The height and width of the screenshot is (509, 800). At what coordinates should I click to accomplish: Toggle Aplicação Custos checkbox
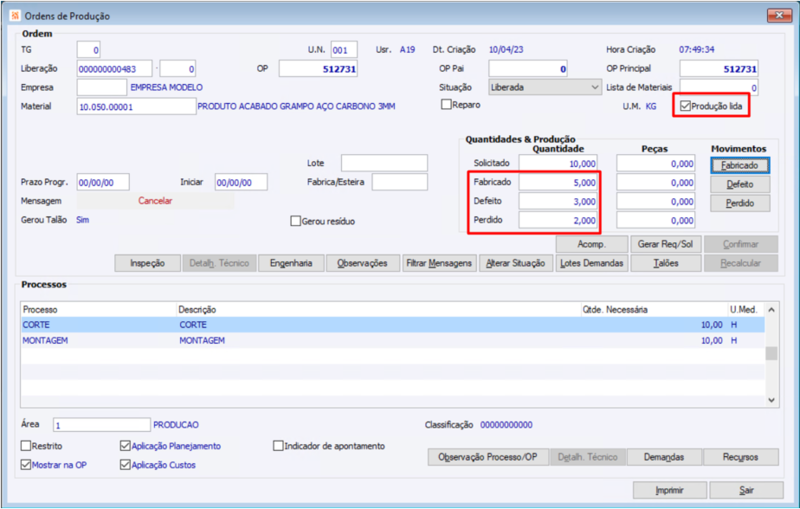[x=125, y=465]
